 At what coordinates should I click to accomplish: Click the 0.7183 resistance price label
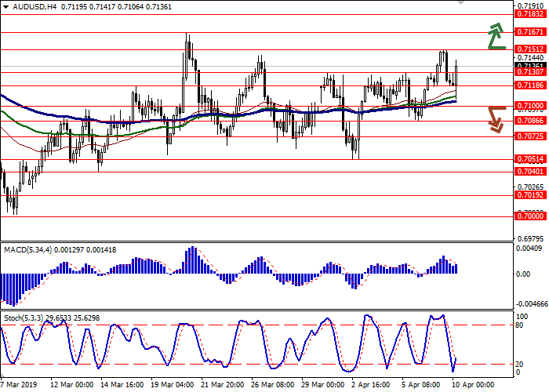pos(531,14)
